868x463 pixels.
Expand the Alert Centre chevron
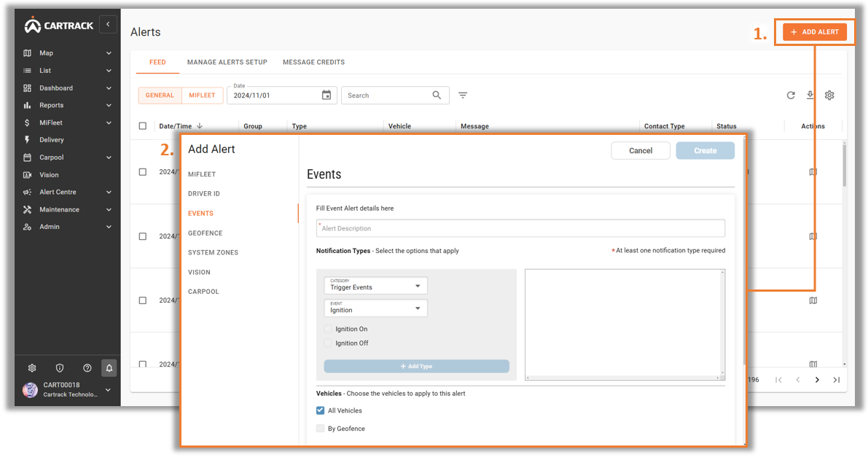click(x=109, y=192)
